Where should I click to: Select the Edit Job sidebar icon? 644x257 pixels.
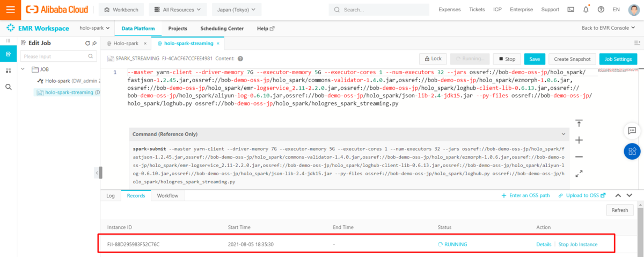point(8,54)
